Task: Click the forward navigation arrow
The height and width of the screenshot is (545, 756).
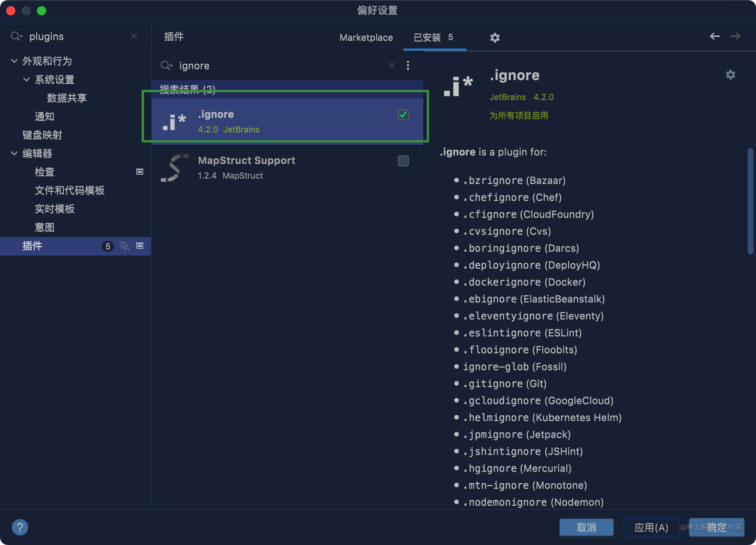Action: click(x=736, y=36)
